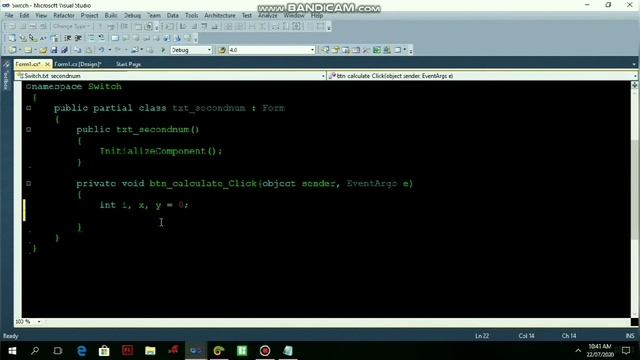Click the New Project toolbar icon

[x=12, y=50]
